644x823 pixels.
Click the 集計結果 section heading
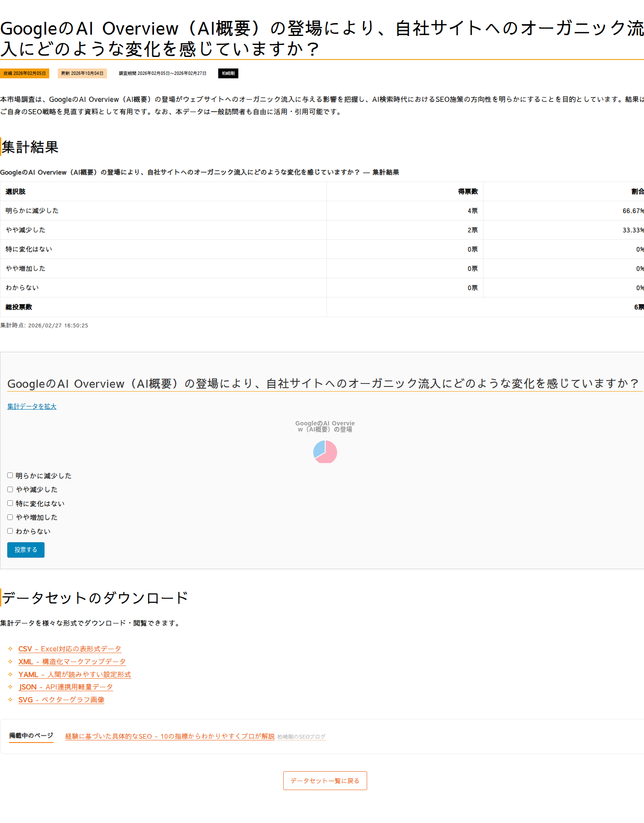pyautogui.click(x=30, y=147)
